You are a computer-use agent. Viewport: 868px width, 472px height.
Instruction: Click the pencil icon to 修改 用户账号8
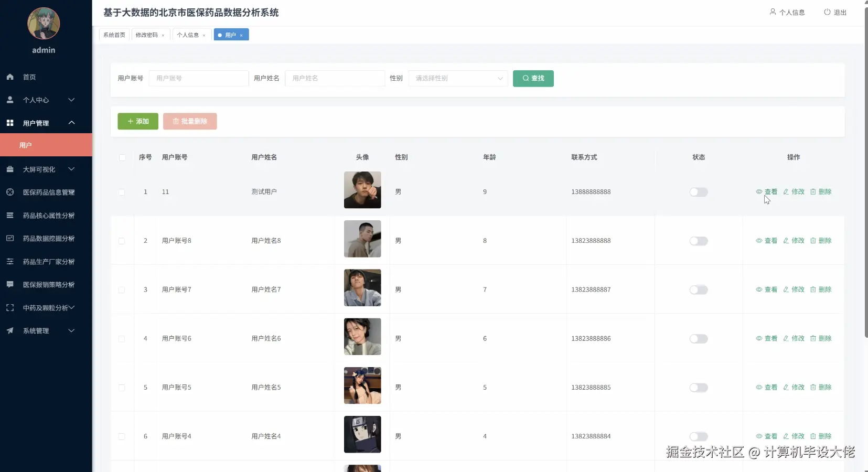coord(786,241)
